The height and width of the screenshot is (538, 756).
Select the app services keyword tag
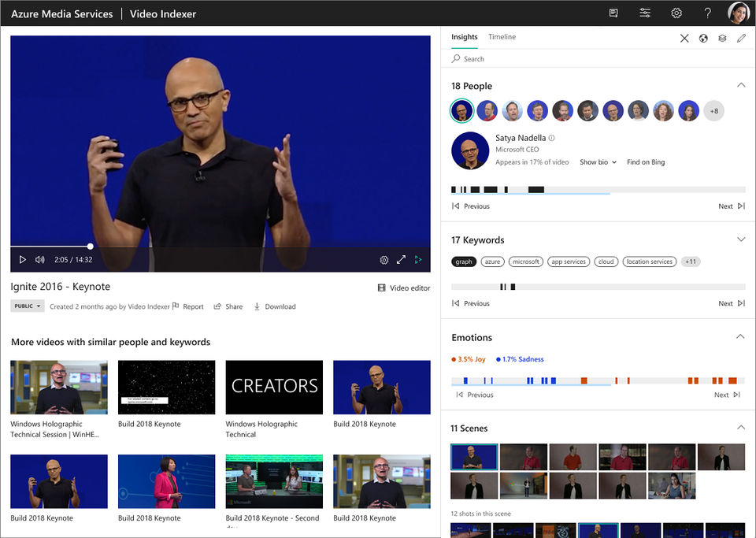[x=569, y=262]
